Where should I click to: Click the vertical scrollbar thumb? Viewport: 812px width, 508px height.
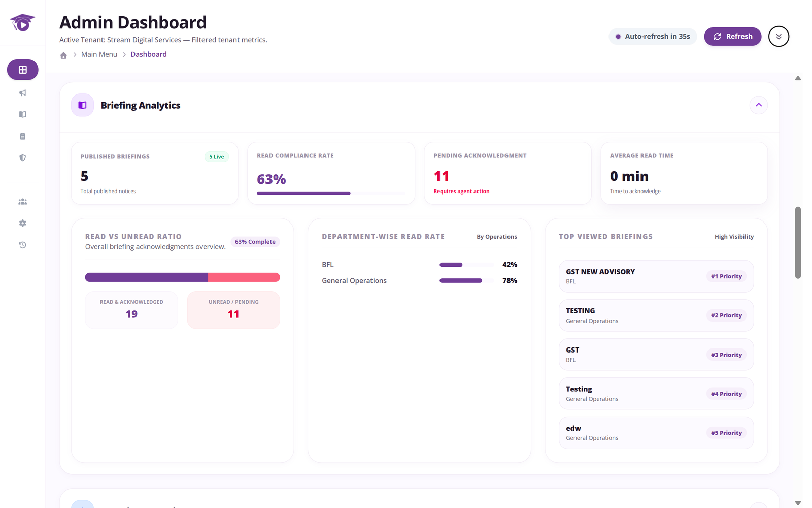point(798,243)
